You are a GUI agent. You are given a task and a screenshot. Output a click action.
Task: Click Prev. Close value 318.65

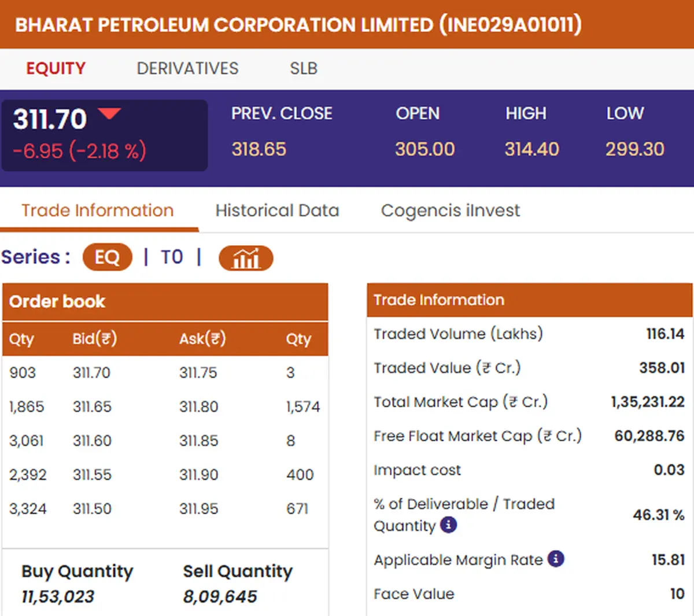(259, 149)
